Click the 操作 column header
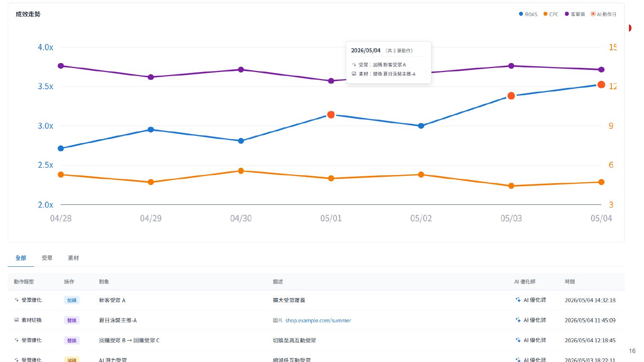The width and height of the screenshot is (644, 362). 69,282
